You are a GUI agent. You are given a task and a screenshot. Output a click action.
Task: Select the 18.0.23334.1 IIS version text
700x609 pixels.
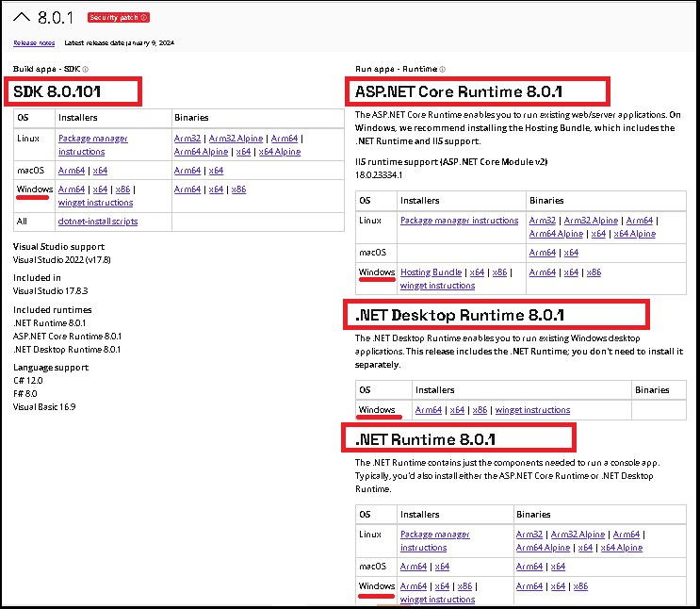(379, 174)
